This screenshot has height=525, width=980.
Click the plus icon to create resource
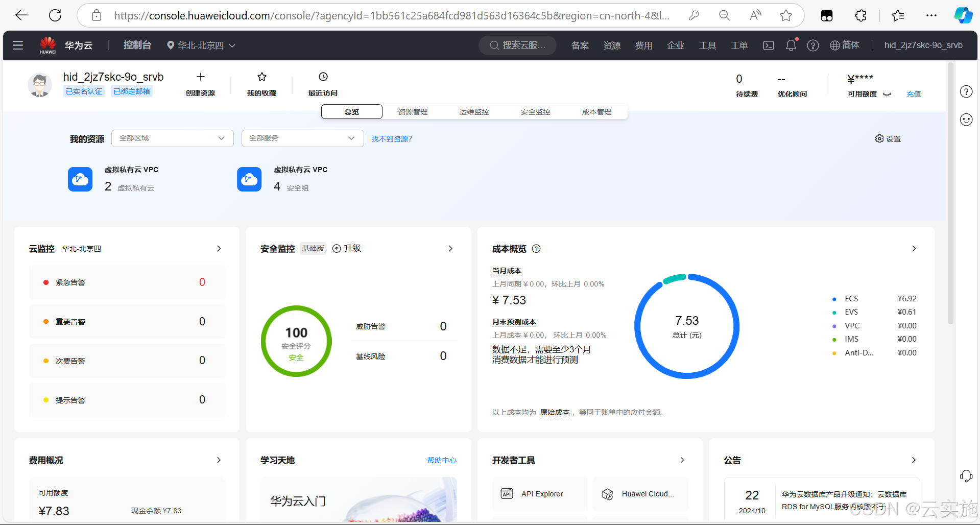coord(200,77)
